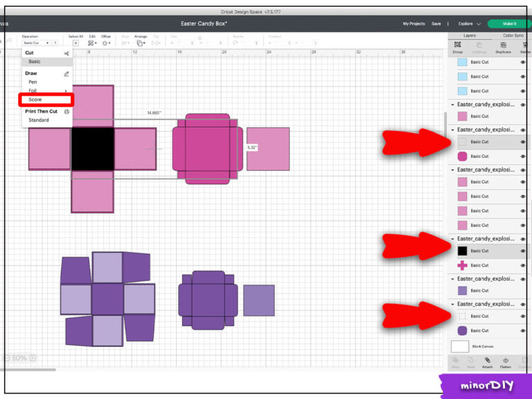This screenshot has width=532, height=399.
Task: Click the horizontal canvas scrollbar
Action: click(28, 370)
